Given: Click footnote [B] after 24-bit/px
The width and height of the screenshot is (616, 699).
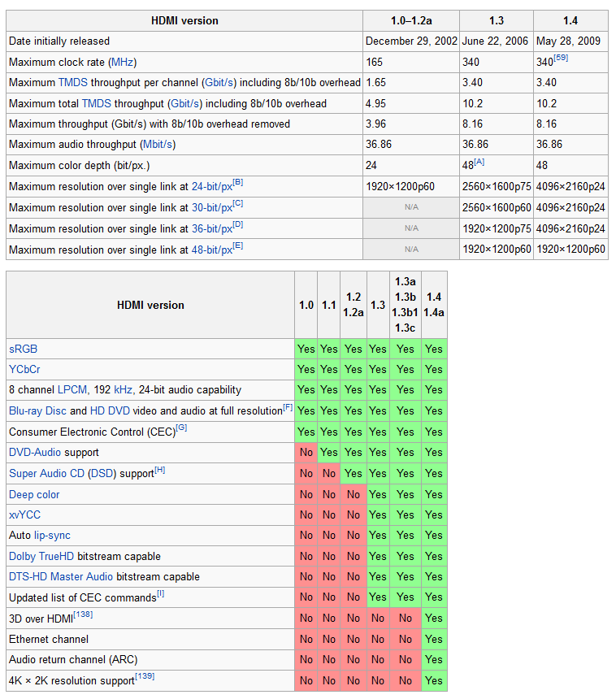Looking at the screenshot, I should click(x=238, y=182).
